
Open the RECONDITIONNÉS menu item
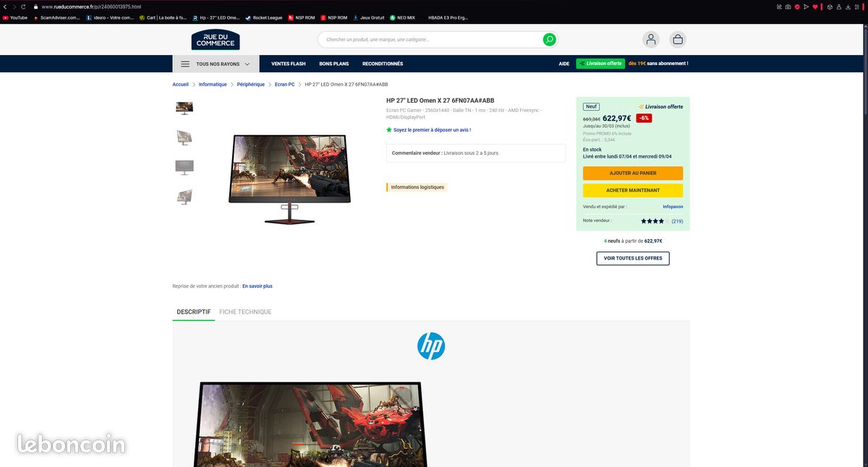(383, 64)
